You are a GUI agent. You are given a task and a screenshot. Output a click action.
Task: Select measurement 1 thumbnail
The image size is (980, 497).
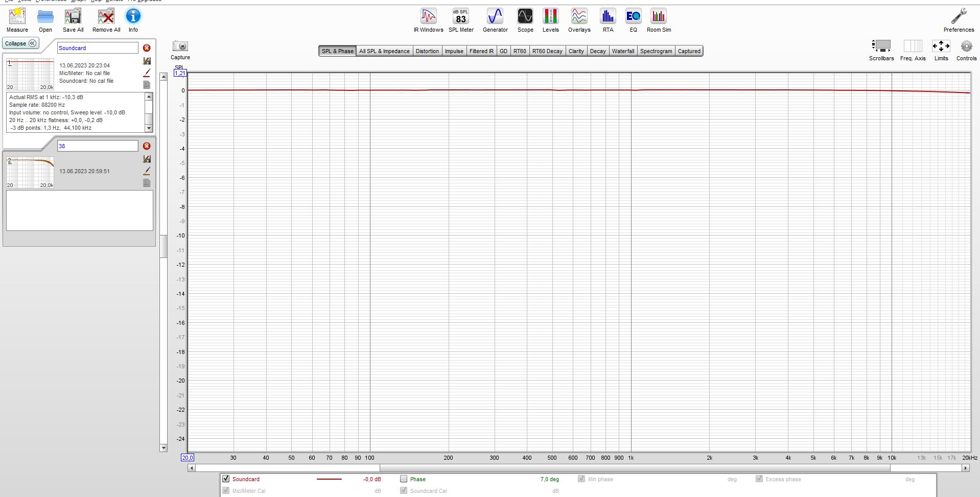click(30, 75)
